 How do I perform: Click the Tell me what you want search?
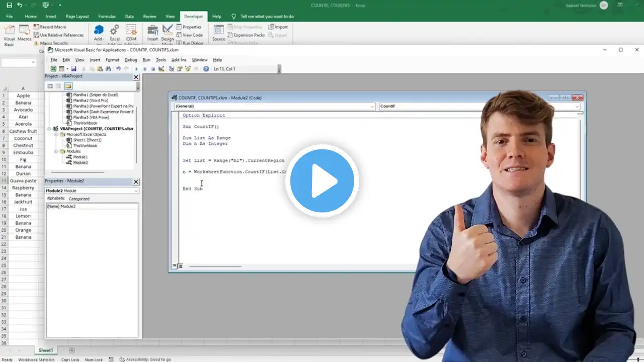267,16
